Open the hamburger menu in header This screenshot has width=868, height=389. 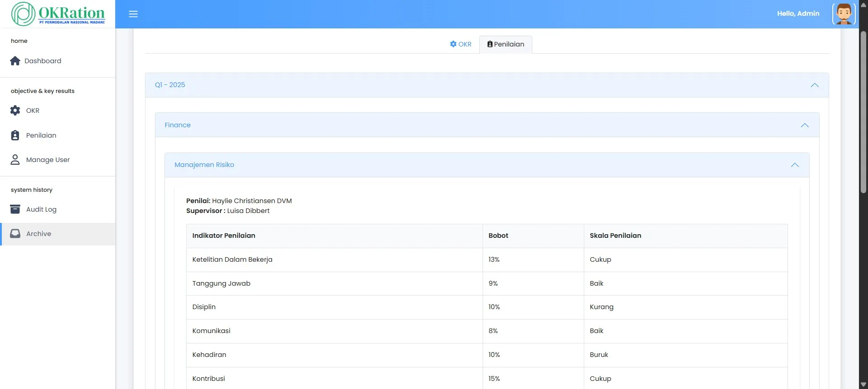[133, 14]
